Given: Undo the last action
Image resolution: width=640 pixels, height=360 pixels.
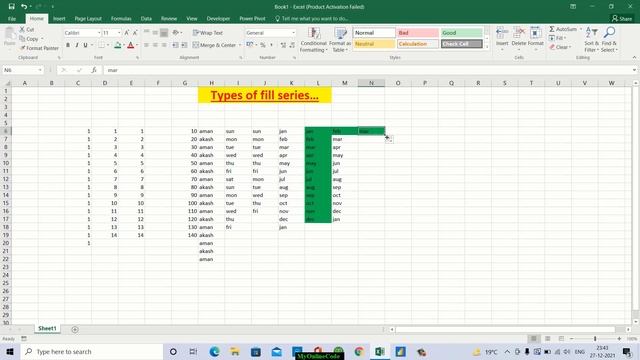Looking at the screenshot, I should coord(24,7).
